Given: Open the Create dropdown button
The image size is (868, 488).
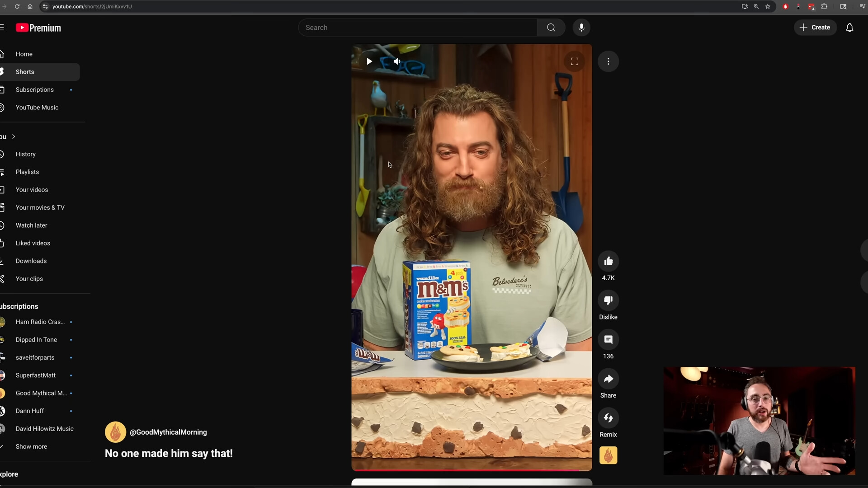Looking at the screenshot, I should (x=815, y=28).
